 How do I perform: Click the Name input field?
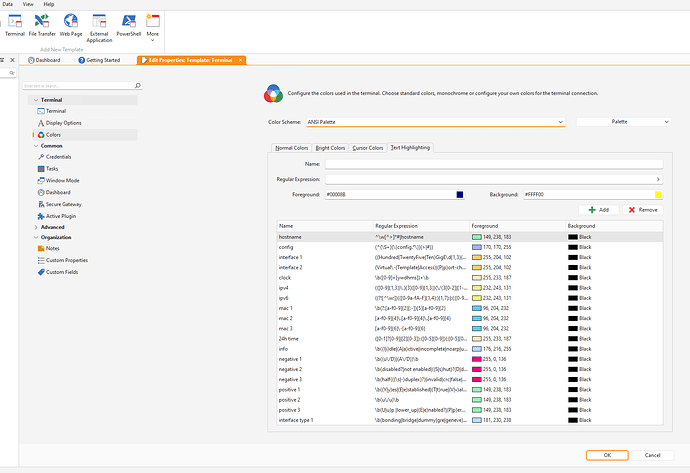493,163
